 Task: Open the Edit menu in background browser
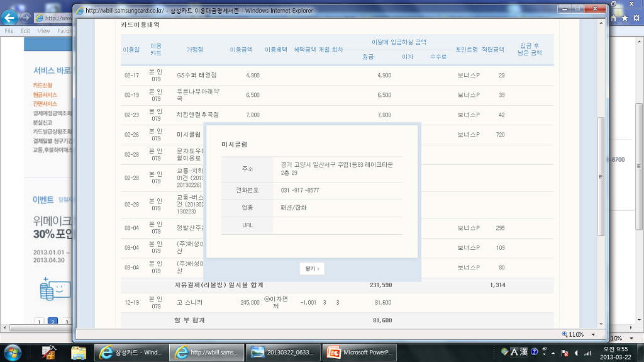[25, 31]
